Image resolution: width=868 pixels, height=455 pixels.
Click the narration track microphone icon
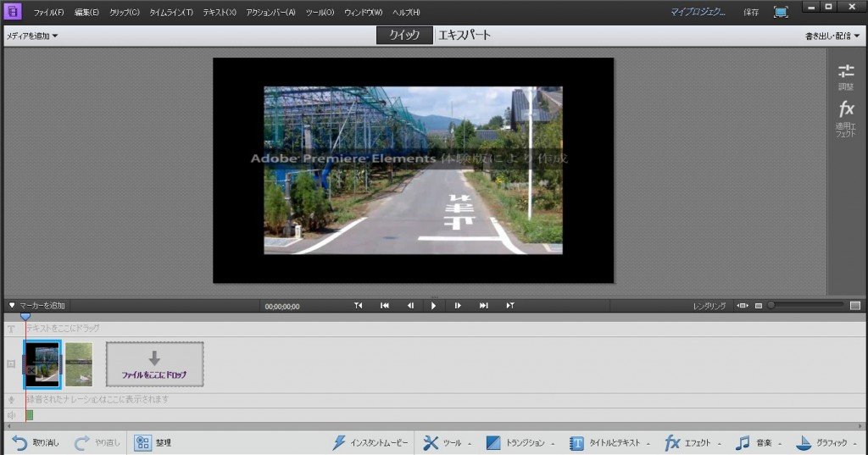11,400
